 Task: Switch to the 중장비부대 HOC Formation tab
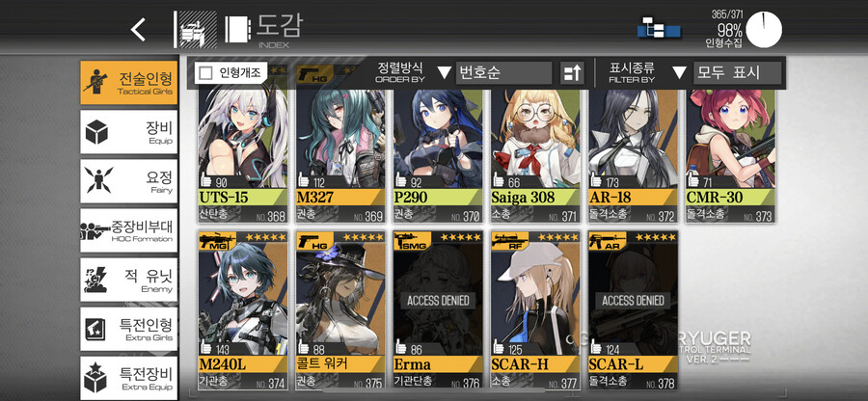click(x=128, y=230)
